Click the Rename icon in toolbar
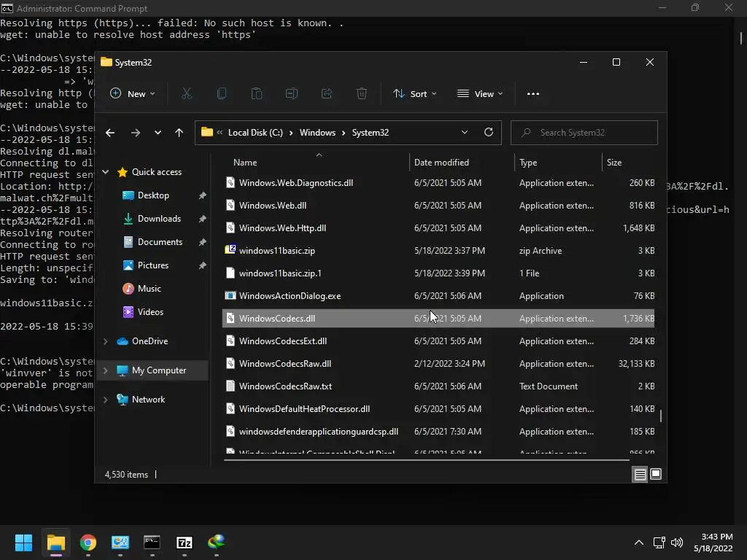Screen dimensions: 747x560 [x=292, y=94]
